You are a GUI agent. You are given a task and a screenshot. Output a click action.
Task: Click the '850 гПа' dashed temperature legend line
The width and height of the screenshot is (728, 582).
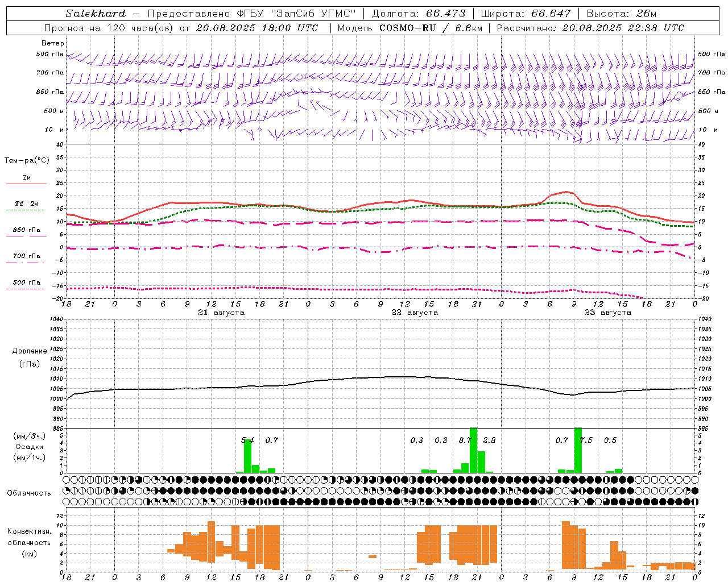26,236
